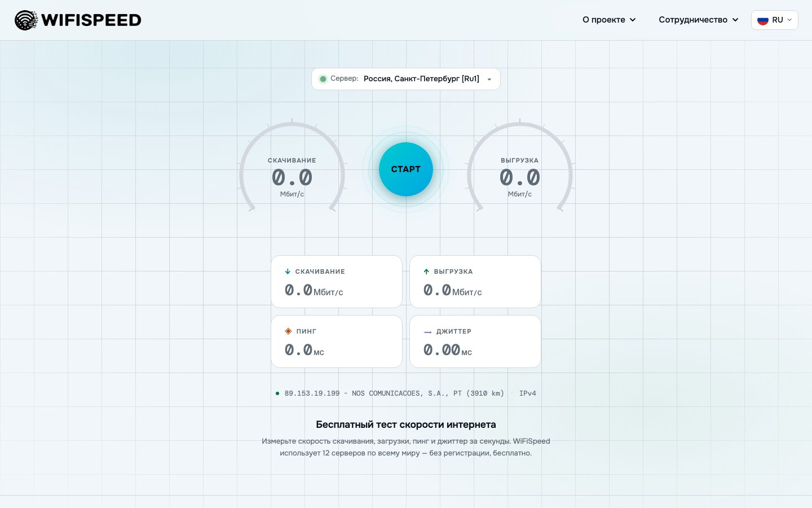Open the О проекте menu

tap(609, 20)
